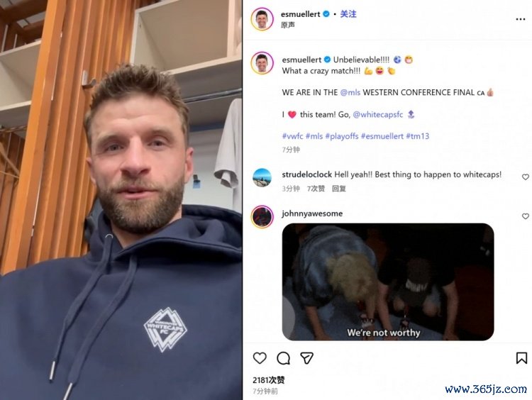Open the @mls mention link
Image resolution: width=532 pixels, height=400 pixels.
[350, 92]
